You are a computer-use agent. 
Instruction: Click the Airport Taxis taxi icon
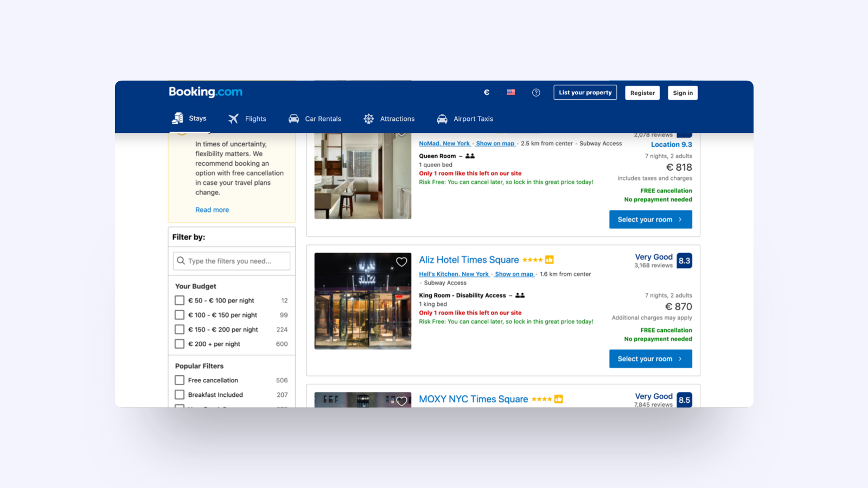pyautogui.click(x=442, y=119)
